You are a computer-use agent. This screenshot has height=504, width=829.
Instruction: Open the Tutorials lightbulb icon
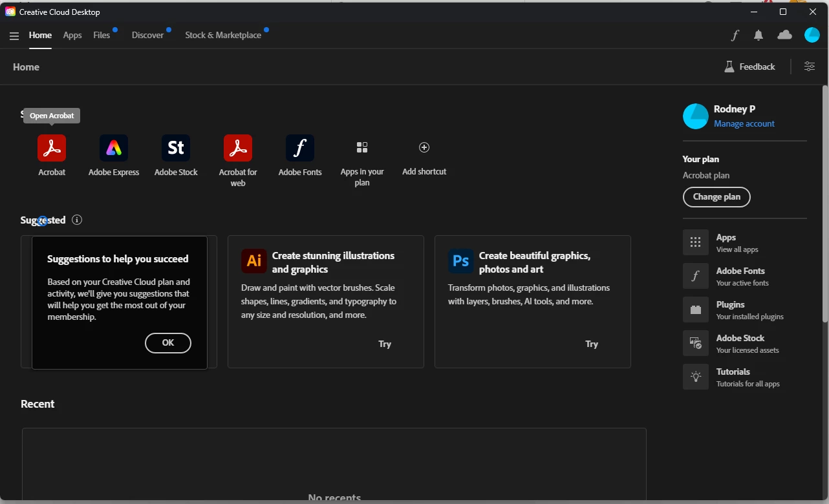click(696, 377)
